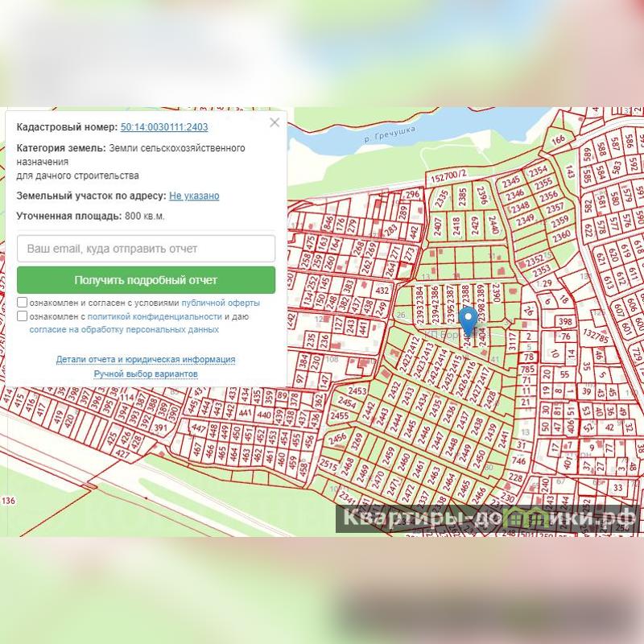Open 'Детали отчета и юридическая информация'
Viewport: 644px width, 644px height.
[146, 360]
